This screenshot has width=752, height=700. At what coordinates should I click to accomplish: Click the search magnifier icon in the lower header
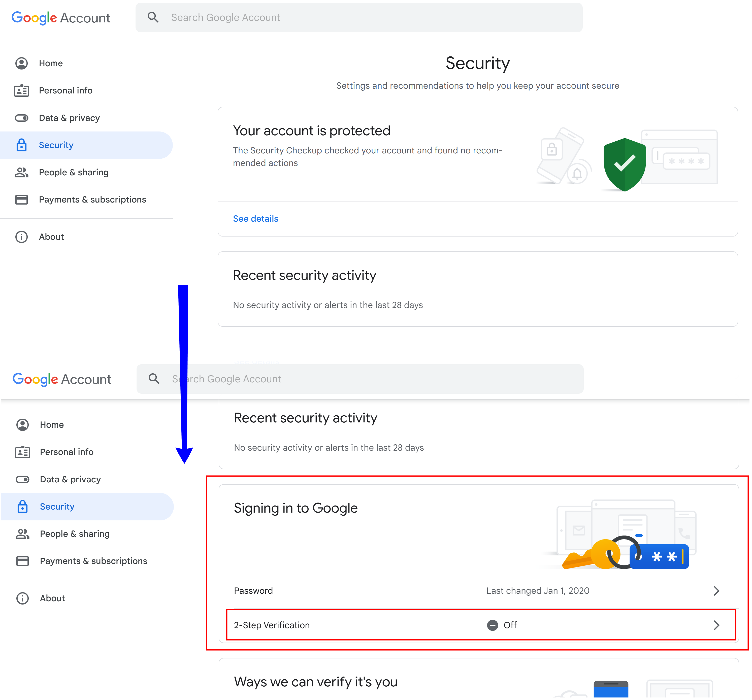154,379
